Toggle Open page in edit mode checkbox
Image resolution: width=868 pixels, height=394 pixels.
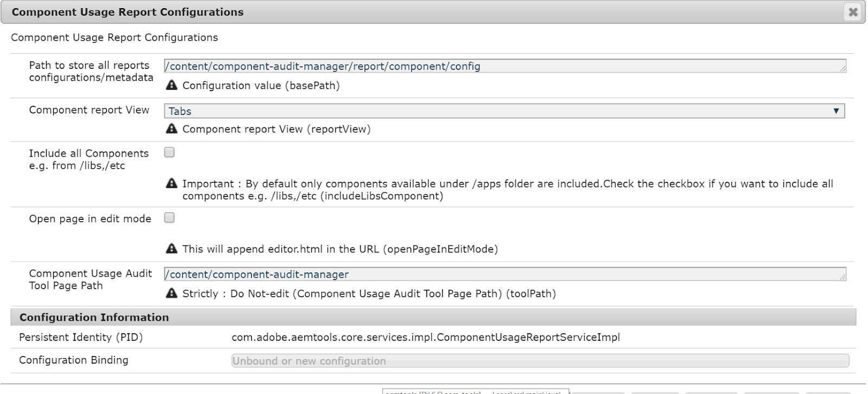pos(169,218)
